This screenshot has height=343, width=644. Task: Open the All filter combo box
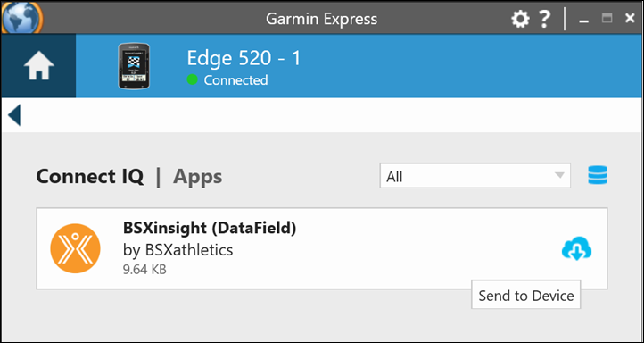pyautogui.click(x=475, y=176)
